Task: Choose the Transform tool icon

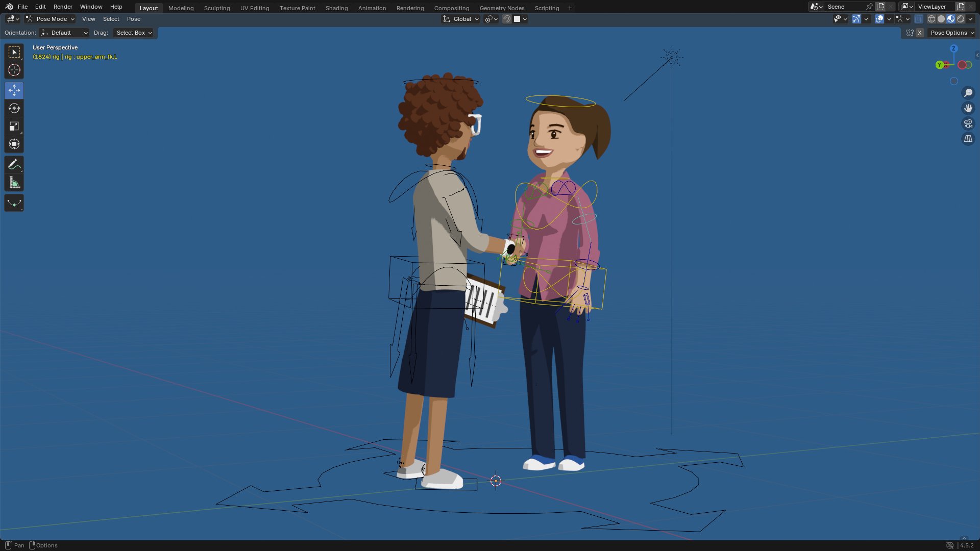Action: (14, 144)
